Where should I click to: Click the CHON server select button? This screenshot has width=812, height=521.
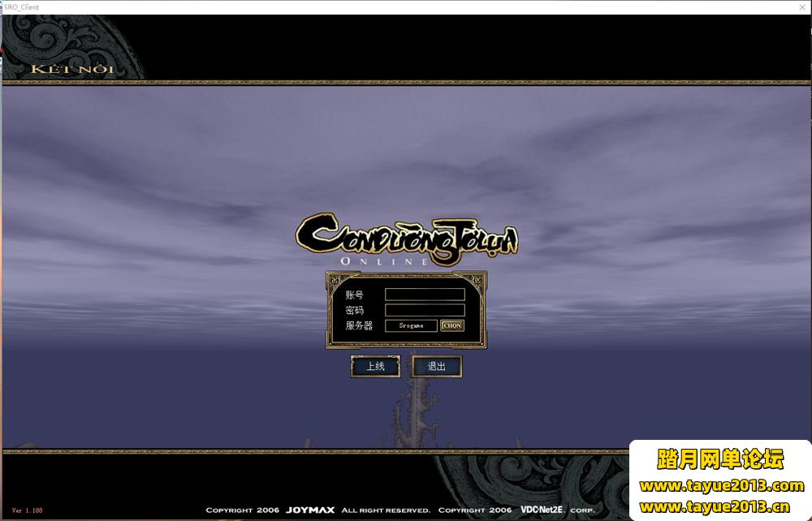point(452,325)
